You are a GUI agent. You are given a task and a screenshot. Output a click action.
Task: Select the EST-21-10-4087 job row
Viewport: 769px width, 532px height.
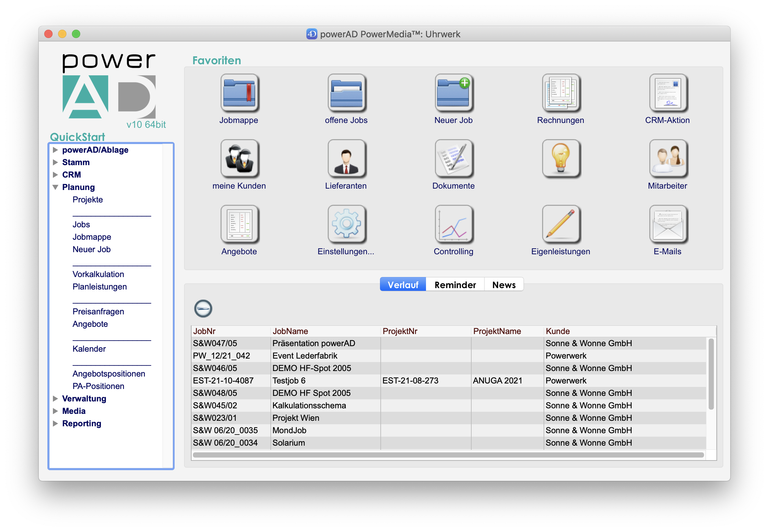tap(449, 381)
